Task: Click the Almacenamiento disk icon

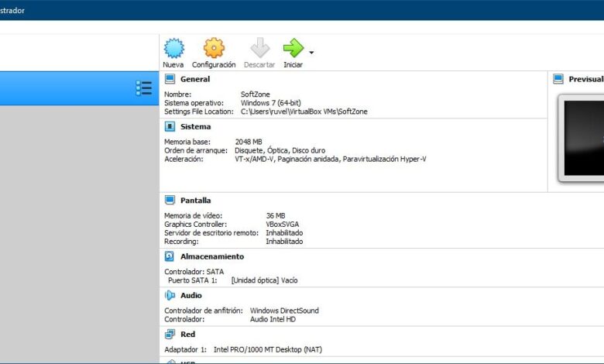Action: 169,256
